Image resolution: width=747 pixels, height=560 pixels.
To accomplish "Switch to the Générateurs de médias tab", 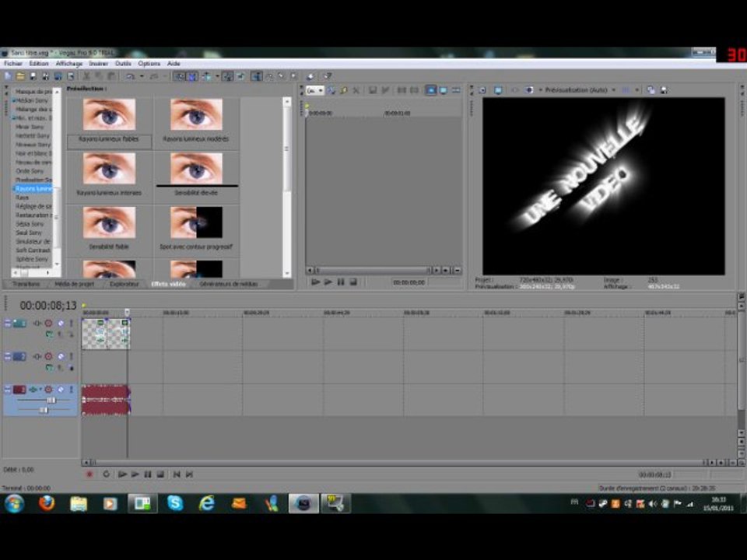I will [x=229, y=284].
